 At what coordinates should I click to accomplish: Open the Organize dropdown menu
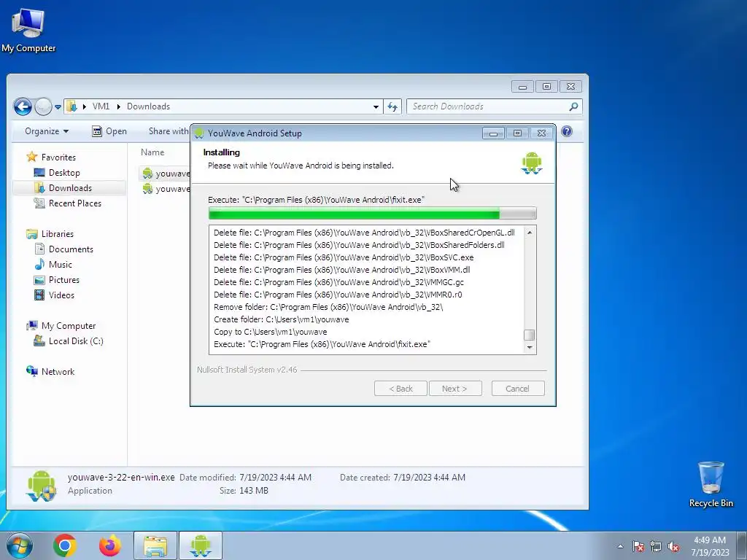pos(47,131)
